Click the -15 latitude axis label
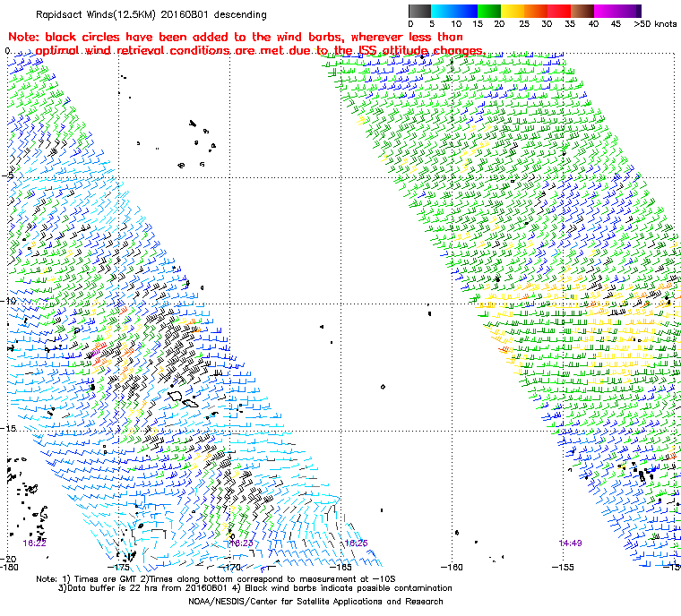The image size is (681, 616). (9, 429)
